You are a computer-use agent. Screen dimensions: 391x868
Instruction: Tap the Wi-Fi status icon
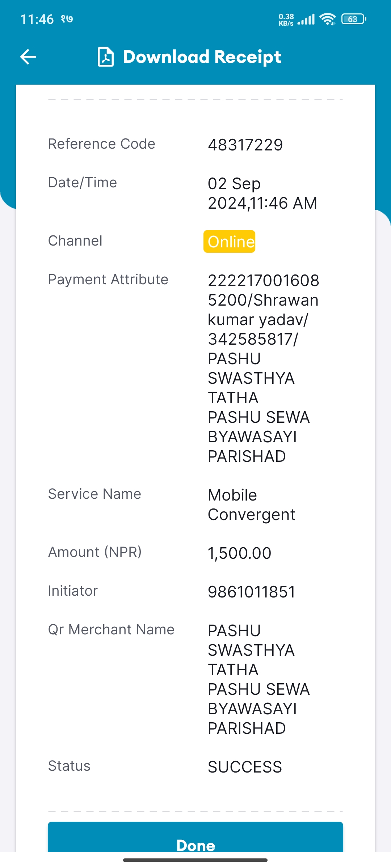[x=328, y=19]
